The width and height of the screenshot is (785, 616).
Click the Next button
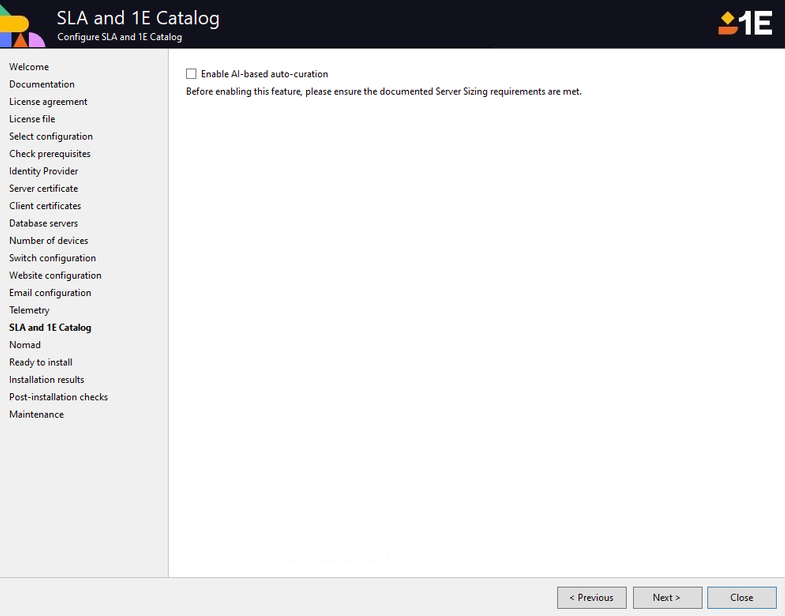pyautogui.click(x=667, y=598)
